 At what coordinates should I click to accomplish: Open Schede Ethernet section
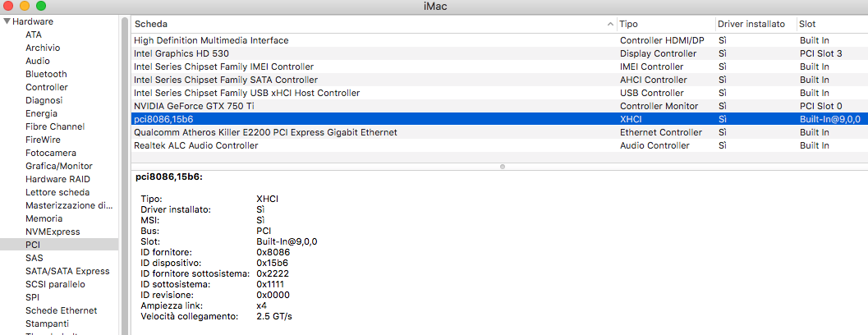[x=61, y=310]
